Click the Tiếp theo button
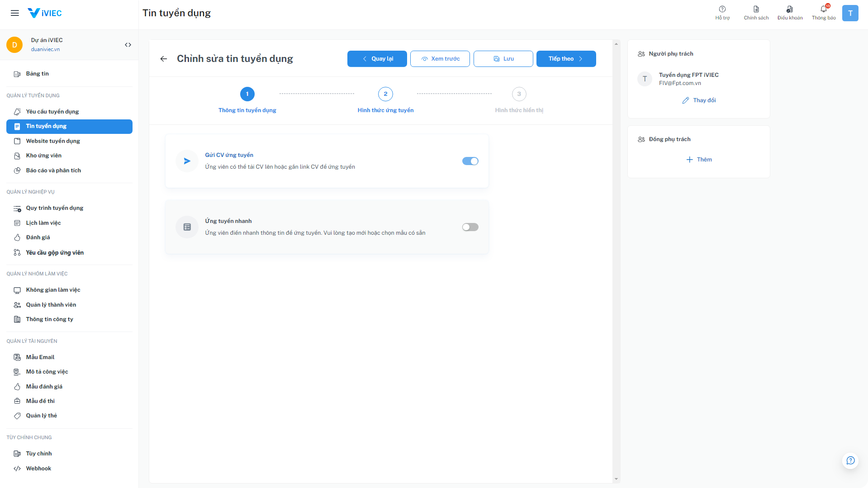This screenshot has height=488, width=868. (566, 59)
